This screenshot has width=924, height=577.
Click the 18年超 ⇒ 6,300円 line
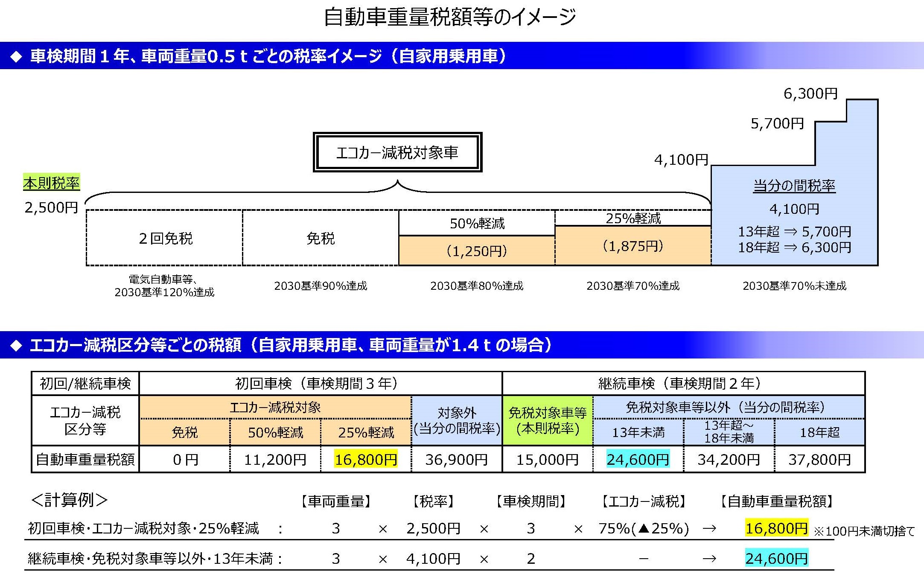pos(795,247)
